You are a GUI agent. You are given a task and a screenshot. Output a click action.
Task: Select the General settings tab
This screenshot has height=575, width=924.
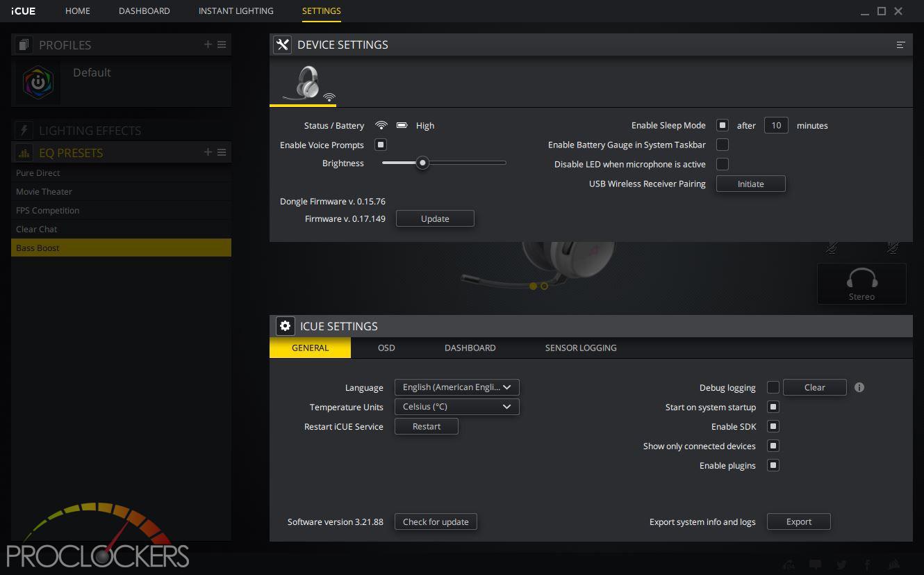(310, 348)
